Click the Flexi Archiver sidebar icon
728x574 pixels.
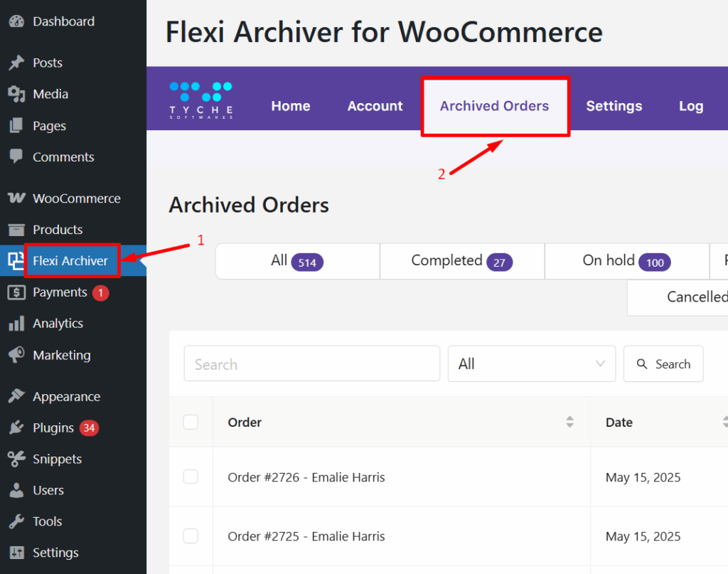pyautogui.click(x=16, y=261)
